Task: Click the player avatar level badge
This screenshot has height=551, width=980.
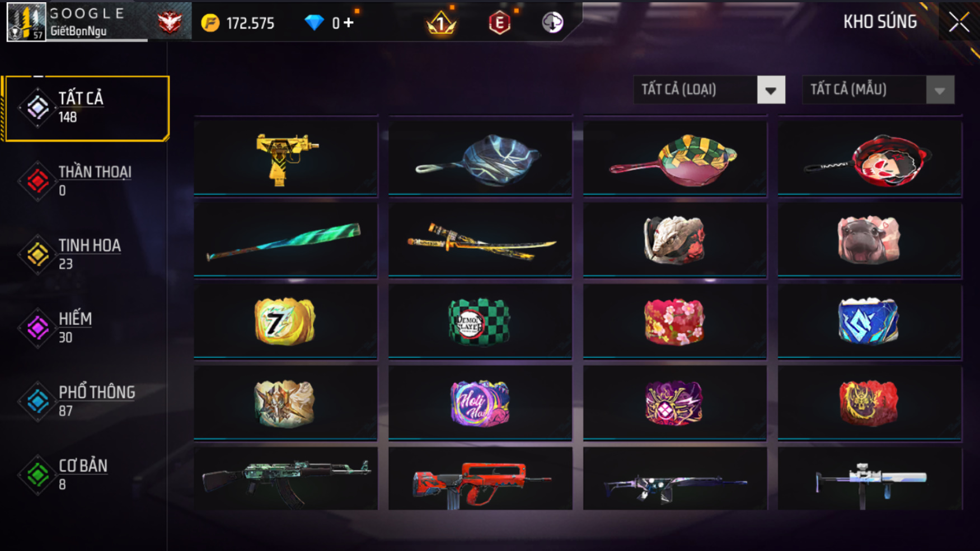Action: (x=26, y=22)
